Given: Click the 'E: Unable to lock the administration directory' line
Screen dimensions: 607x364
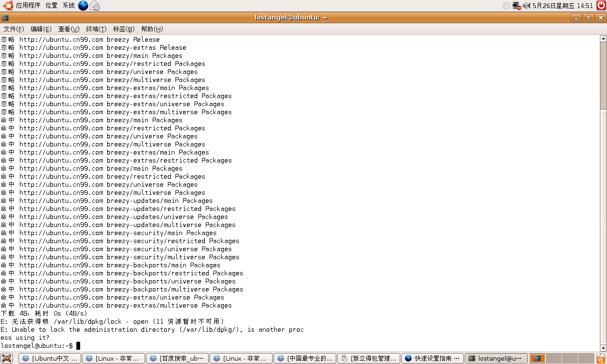Looking at the screenshot, I should point(152,329).
